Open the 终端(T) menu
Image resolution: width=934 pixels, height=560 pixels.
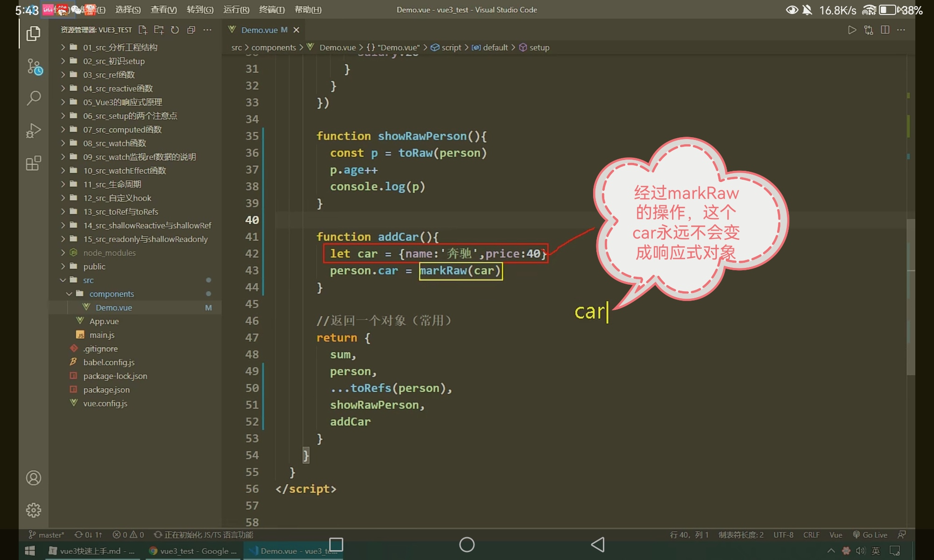(x=271, y=10)
